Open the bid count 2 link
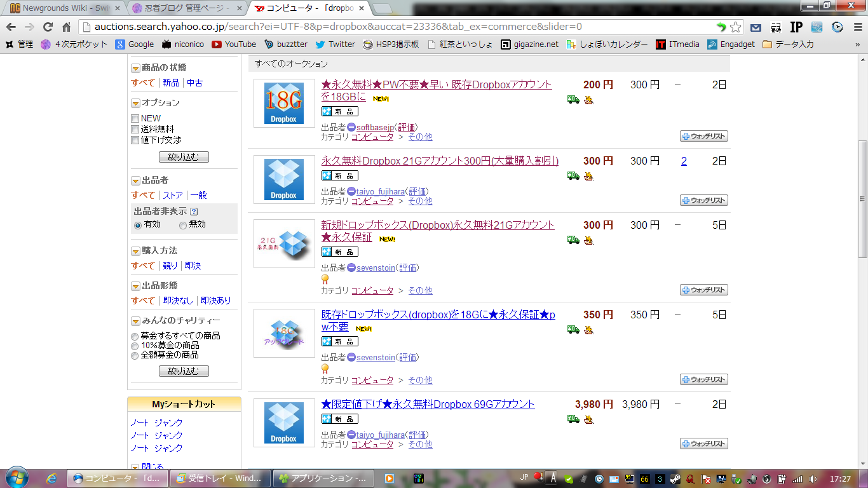The image size is (868, 488). pyautogui.click(x=684, y=161)
